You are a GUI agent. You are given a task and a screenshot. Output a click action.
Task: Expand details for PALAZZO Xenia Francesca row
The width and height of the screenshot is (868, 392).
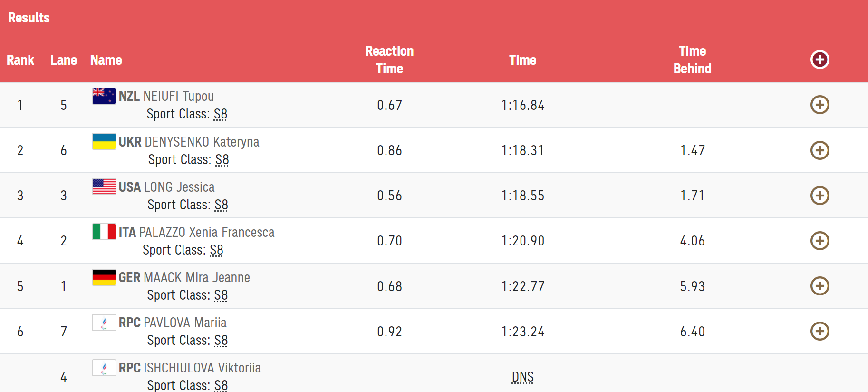[820, 241]
